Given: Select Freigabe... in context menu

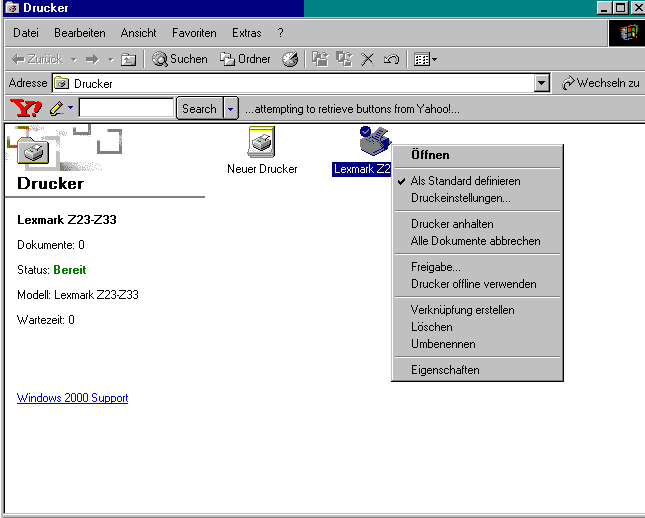Looking at the screenshot, I should pyautogui.click(x=477, y=267).
